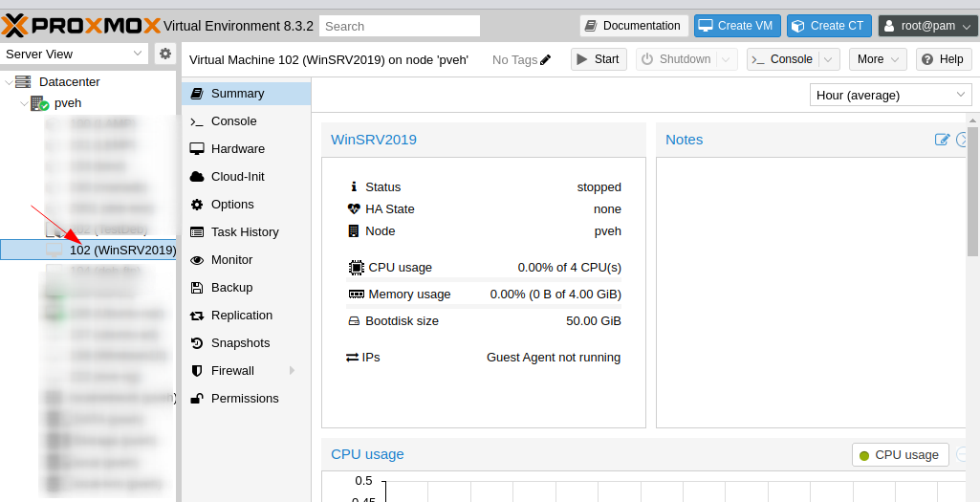Click the WinSRV2019 VM monitor icon
Screen dimensions: 980x502
54,251
